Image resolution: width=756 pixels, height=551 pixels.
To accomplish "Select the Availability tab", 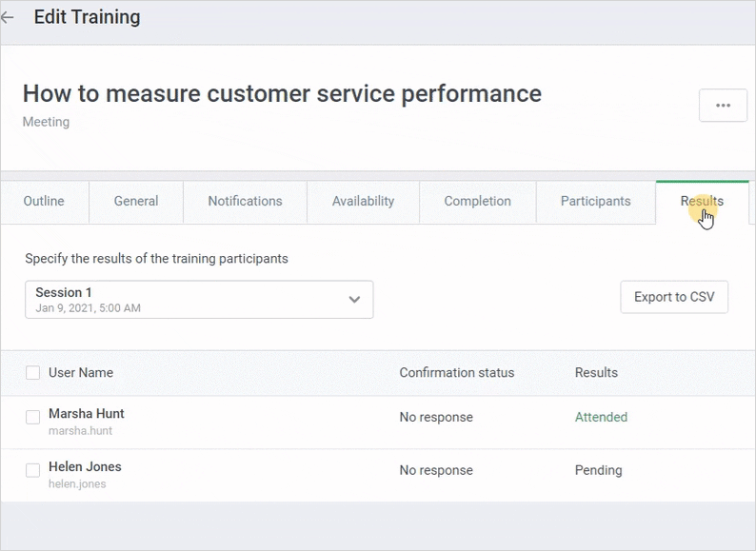I will [363, 202].
